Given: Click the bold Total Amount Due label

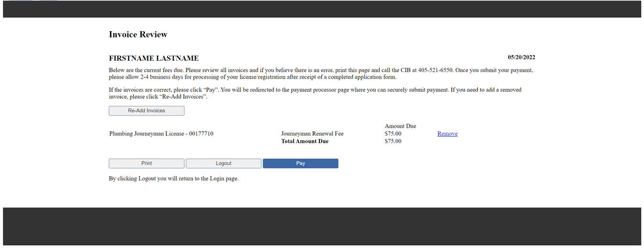Looking at the screenshot, I should tap(305, 141).
